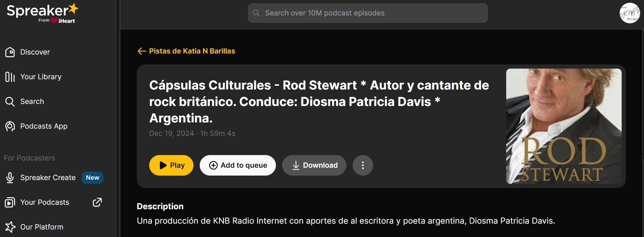Open the Spreaker home logo

(42, 13)
